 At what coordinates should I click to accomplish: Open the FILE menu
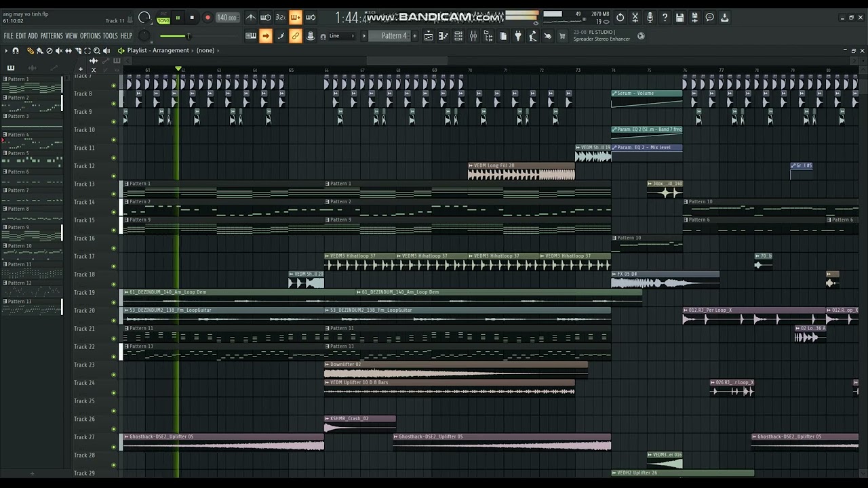point(8,36)
